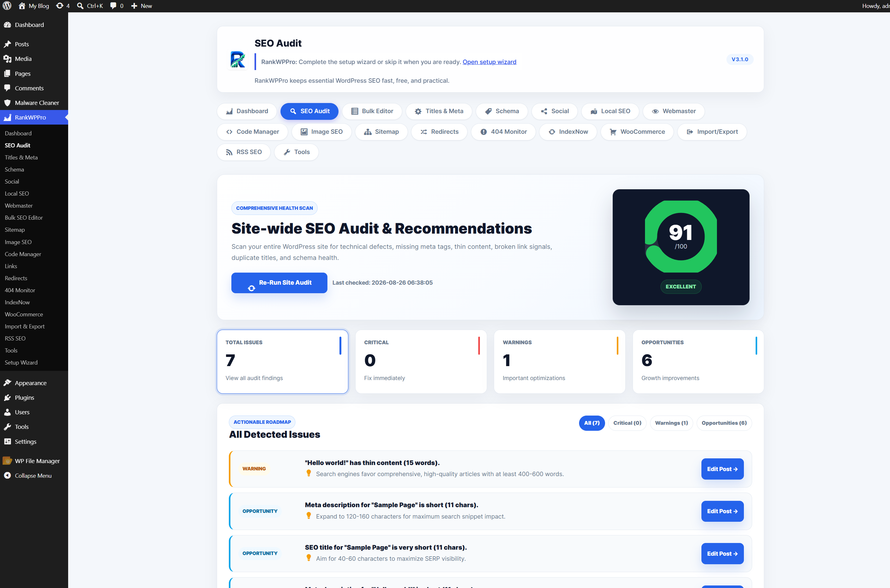Open the 404 Monitor tab pill
Viewport: 890px width, 588px height.
tap(503, 132)
